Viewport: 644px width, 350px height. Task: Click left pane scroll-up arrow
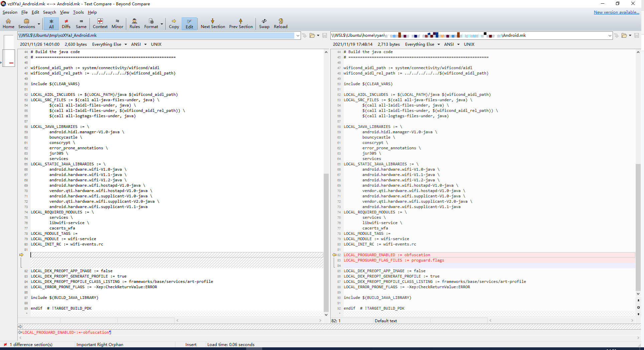coord(326,52)
